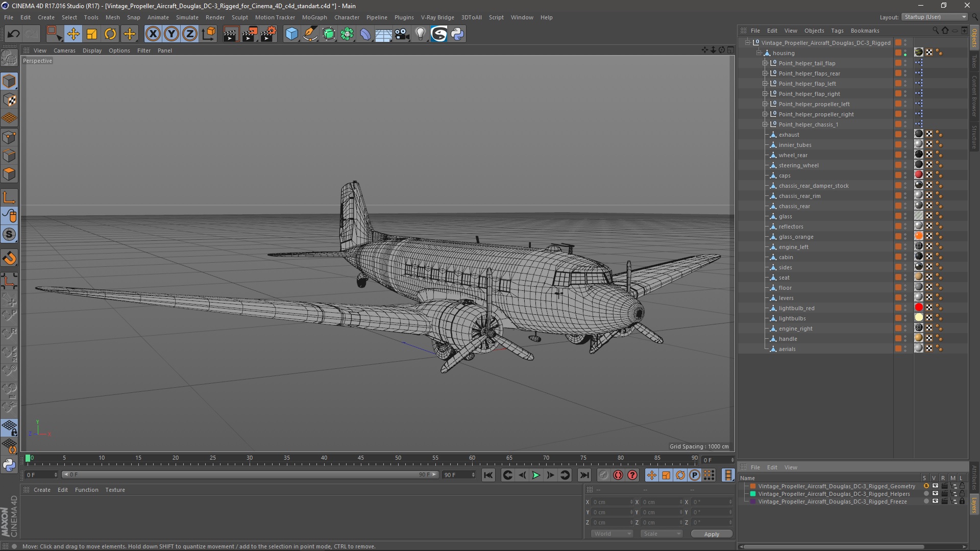This screenshot has width=980, height=551.
Task: Select the Scale tool icon
Action: 92,34
